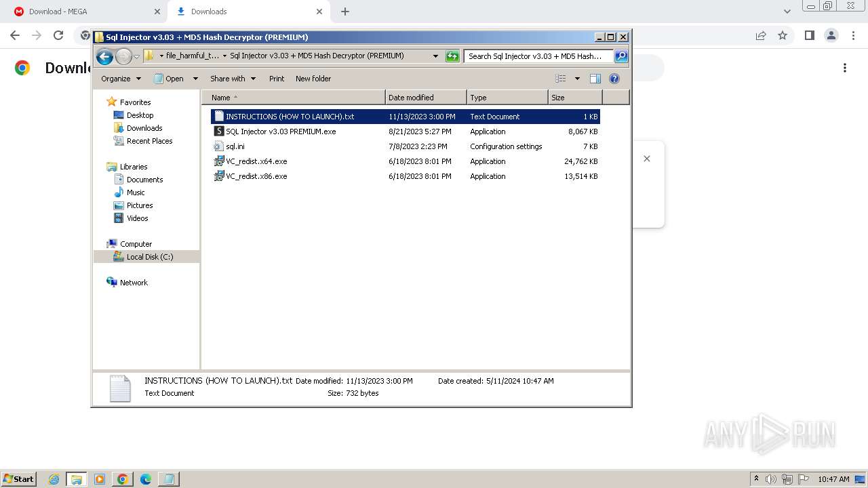Sort by the Size column header

(x=575, y=98)
